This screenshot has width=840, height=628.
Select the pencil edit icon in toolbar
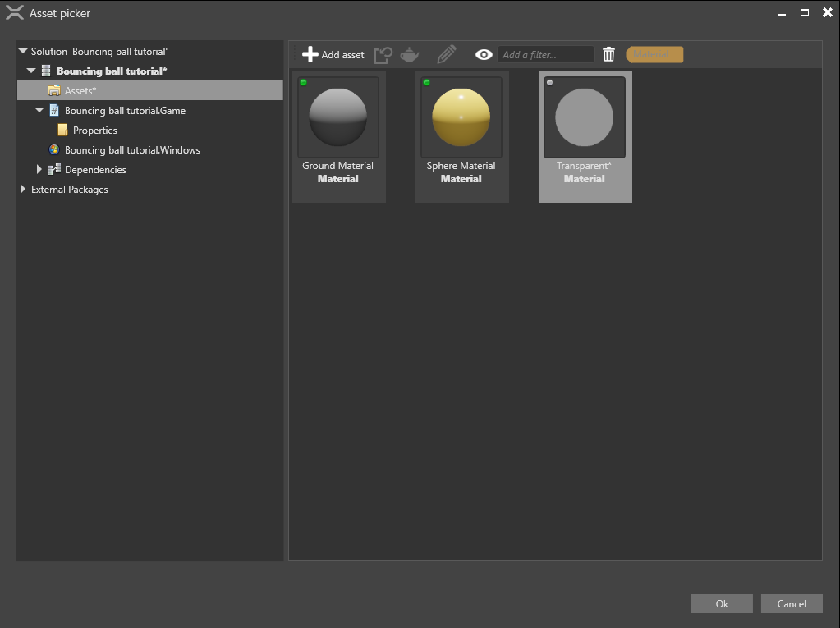point(445,54)
